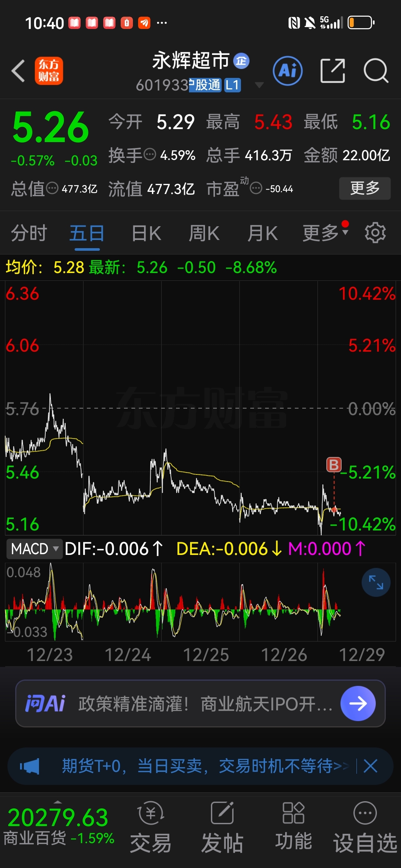Open 交易 trade button
This screenshot has width=401, height=868.
(151, 828)
